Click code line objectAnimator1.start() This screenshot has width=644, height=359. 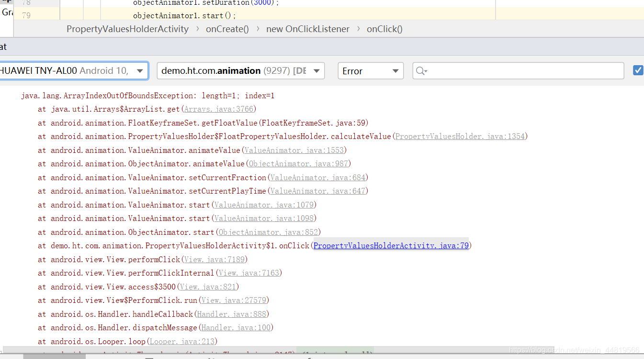185,16
